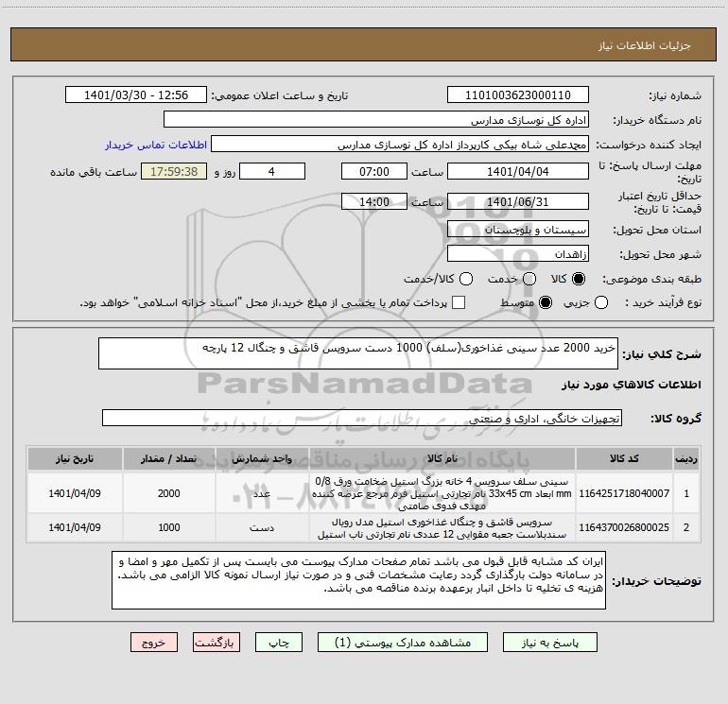Click product code 1164370026800025
This screenshot has height=704, width=728.
[624, 527]
